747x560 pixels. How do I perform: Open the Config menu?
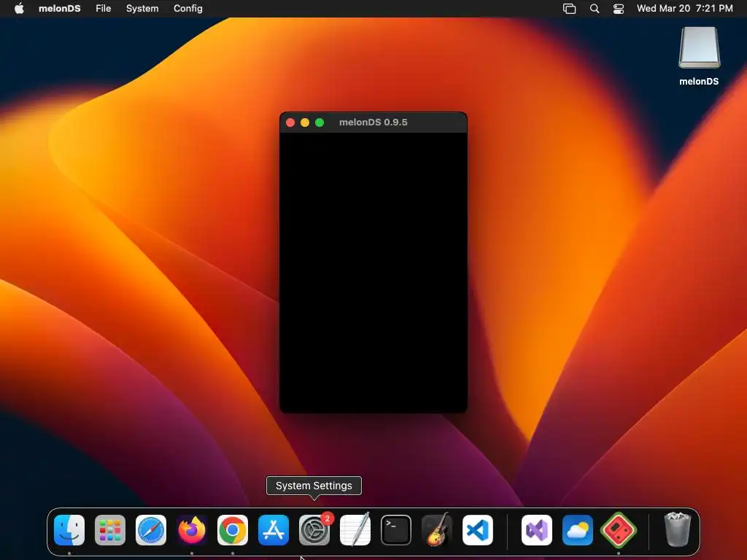coord(187,9)
